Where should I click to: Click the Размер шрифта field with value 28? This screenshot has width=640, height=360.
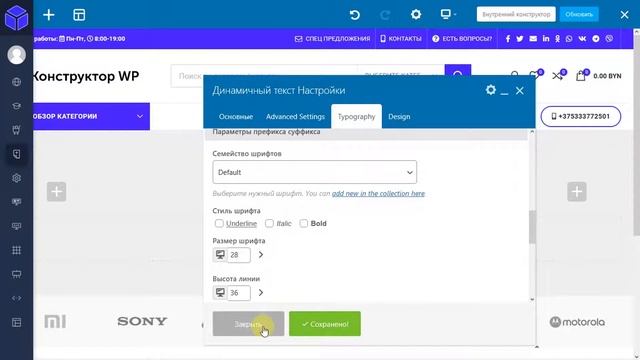click(x=239, y=255)
